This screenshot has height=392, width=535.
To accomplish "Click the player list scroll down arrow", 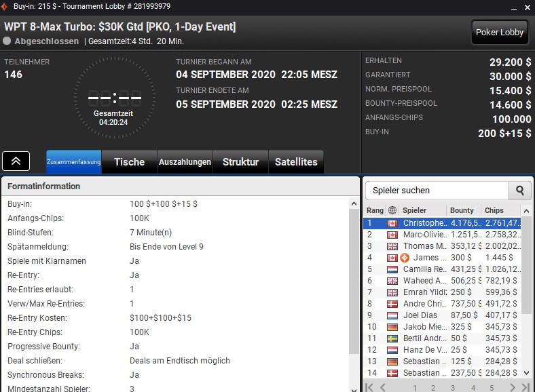I will 526,373.
